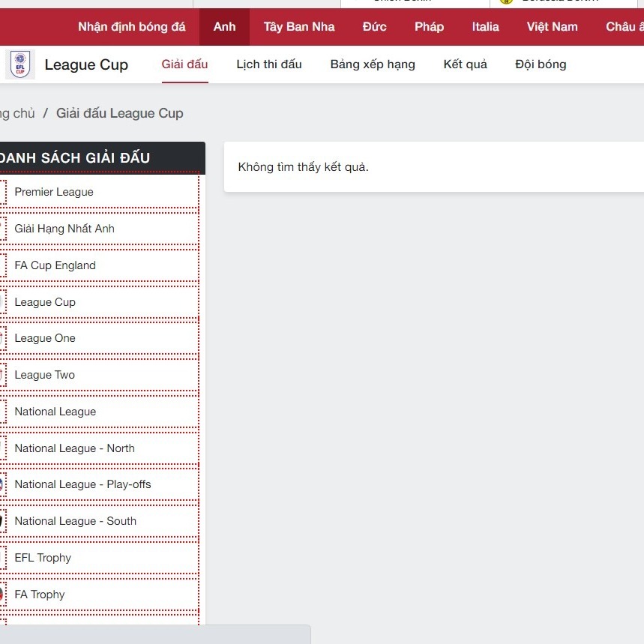
Task: Open the Đội bóng tab
Action: click(x=541, y=64)
